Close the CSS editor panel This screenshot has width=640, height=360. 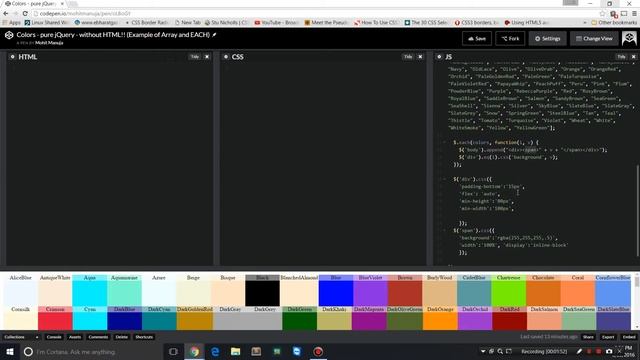420,57
